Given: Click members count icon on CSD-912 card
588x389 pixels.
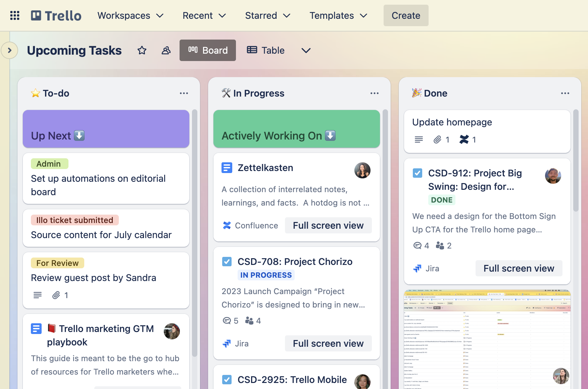Looking at the screenshot, I should click(x=440, y=245).
